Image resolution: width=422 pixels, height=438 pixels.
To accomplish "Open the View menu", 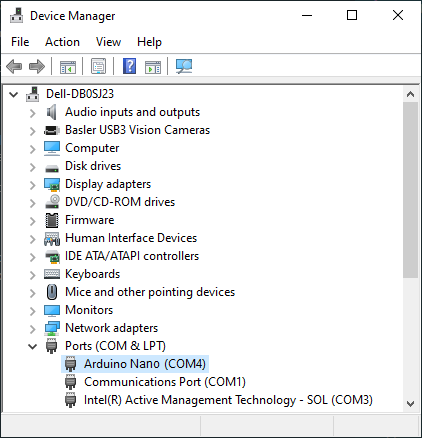I will pyautogui.click(x=108, y=42).
